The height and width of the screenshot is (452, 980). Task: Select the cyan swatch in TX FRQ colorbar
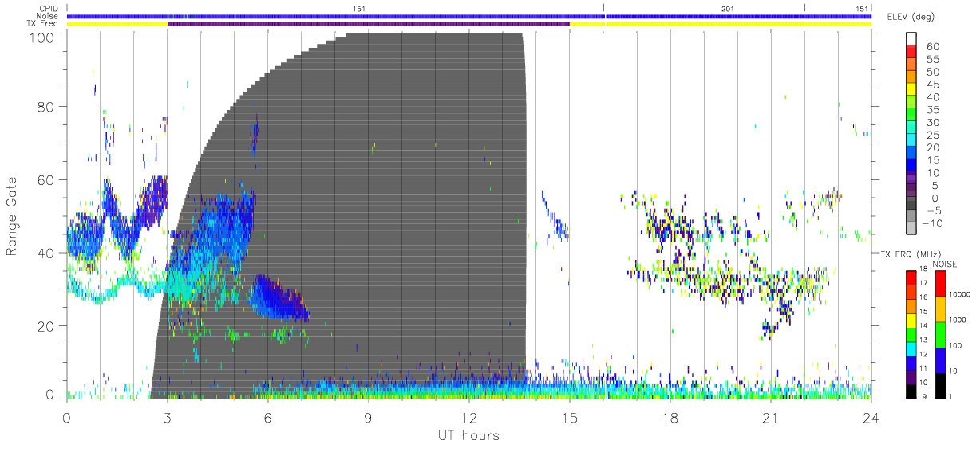(x=911, y=349)
